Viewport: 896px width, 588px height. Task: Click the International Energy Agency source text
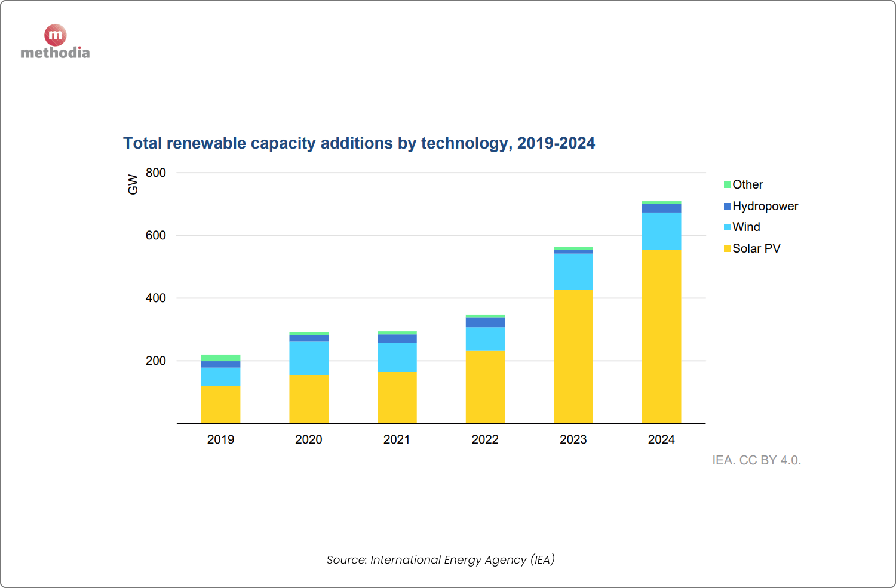(x=440, y=559)
